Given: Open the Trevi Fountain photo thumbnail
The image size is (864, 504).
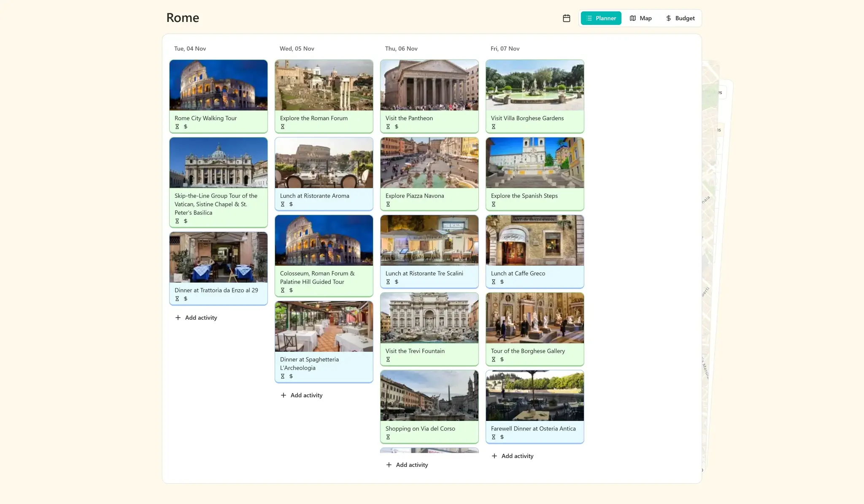Looking at the screenshot, I should [x=429, y=318].
